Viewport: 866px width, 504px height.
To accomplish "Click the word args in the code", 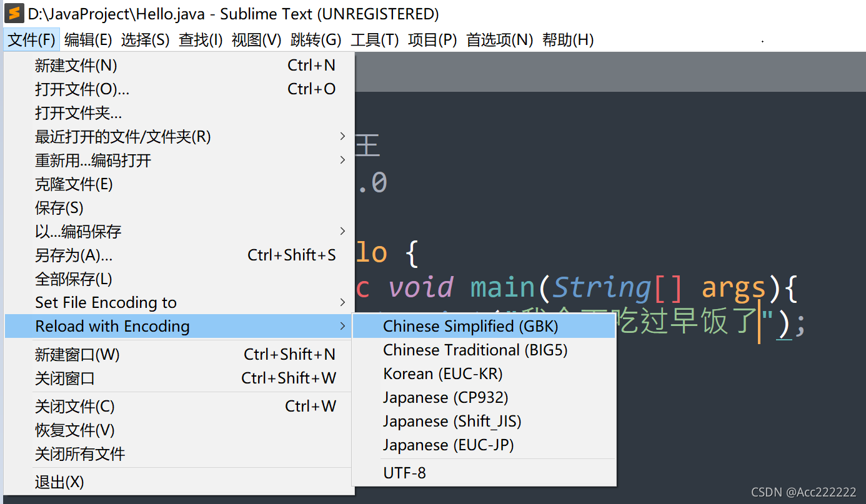I will coord(734,288).
